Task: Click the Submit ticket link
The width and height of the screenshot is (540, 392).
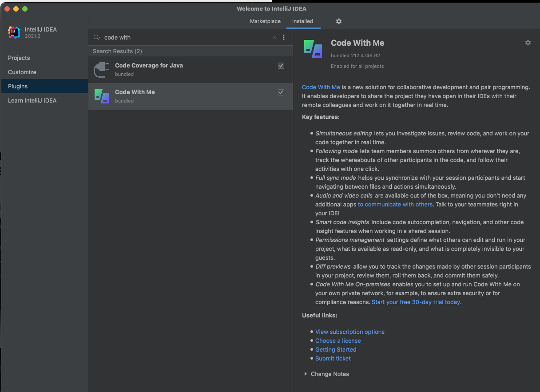Action: pyautogui.click(x=333, y=358)
